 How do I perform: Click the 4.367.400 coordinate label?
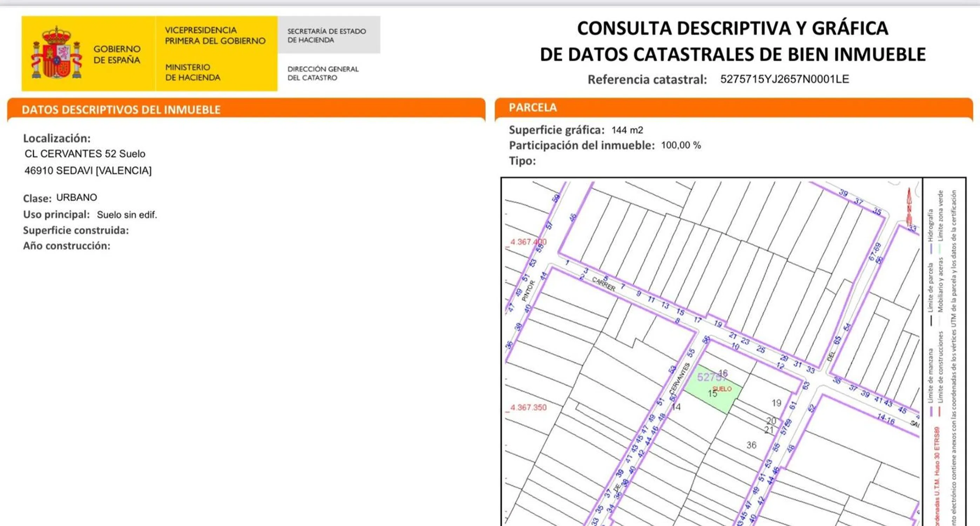point(528,242)
